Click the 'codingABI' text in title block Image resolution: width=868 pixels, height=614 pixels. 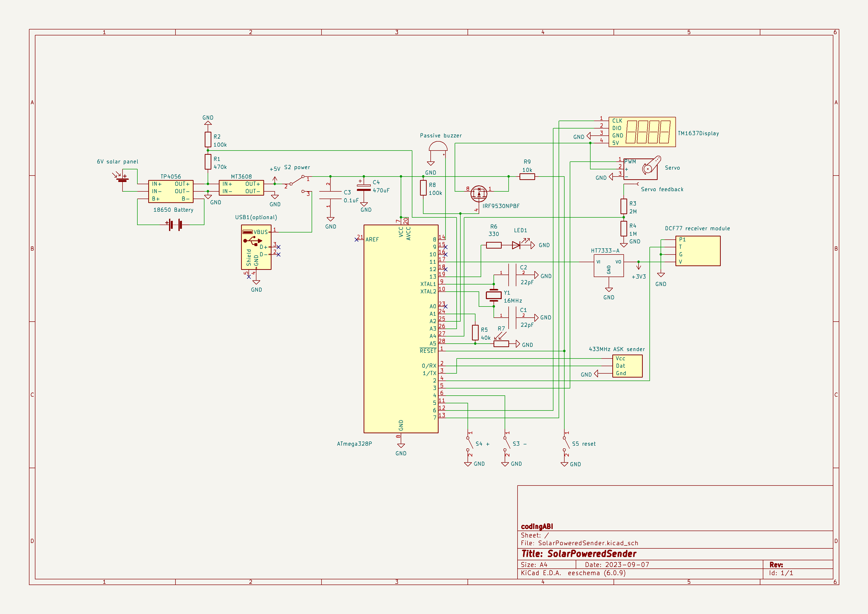537,527
